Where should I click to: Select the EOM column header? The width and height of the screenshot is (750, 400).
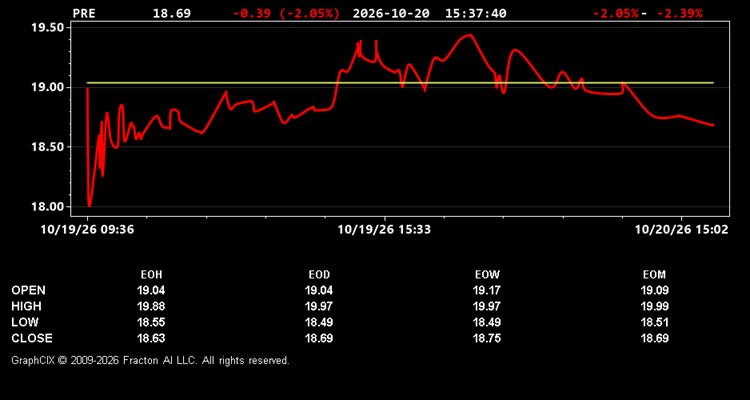click(654, 275)
